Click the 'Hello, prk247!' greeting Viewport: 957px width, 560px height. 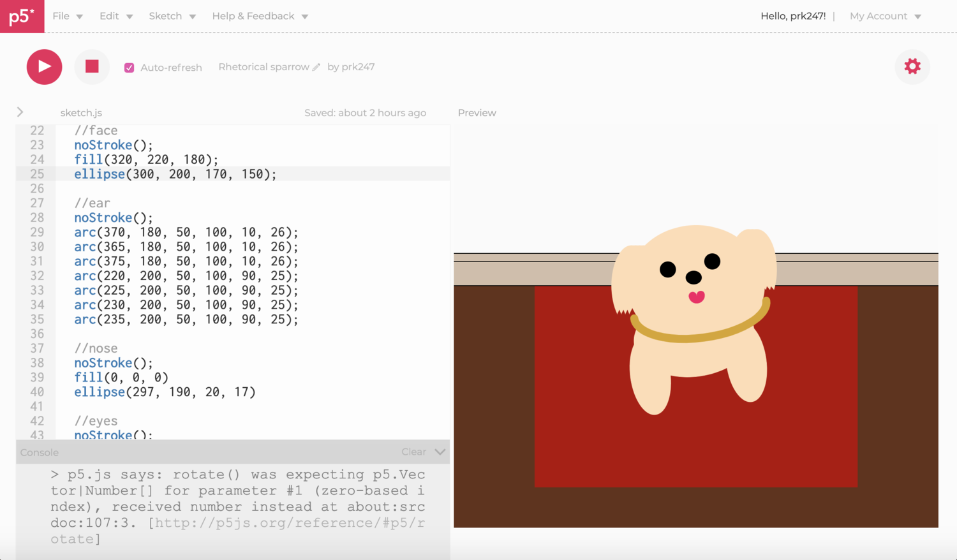click(793, 16)
